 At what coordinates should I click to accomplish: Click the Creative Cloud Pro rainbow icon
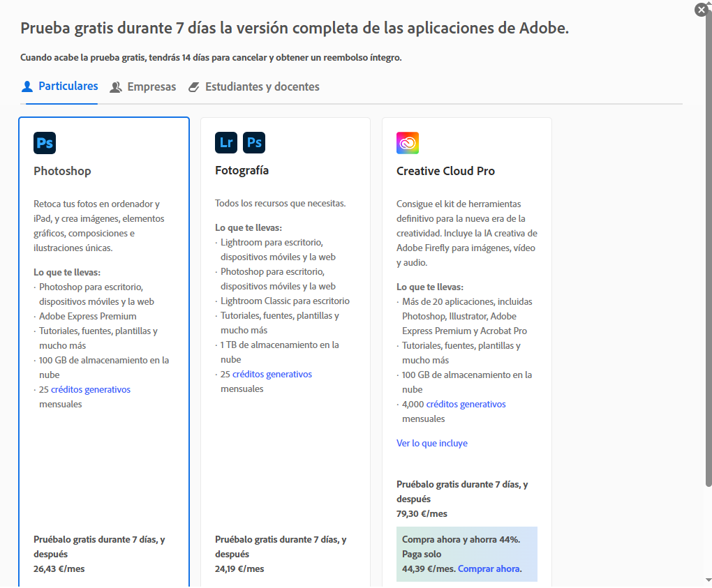[408, 143]
